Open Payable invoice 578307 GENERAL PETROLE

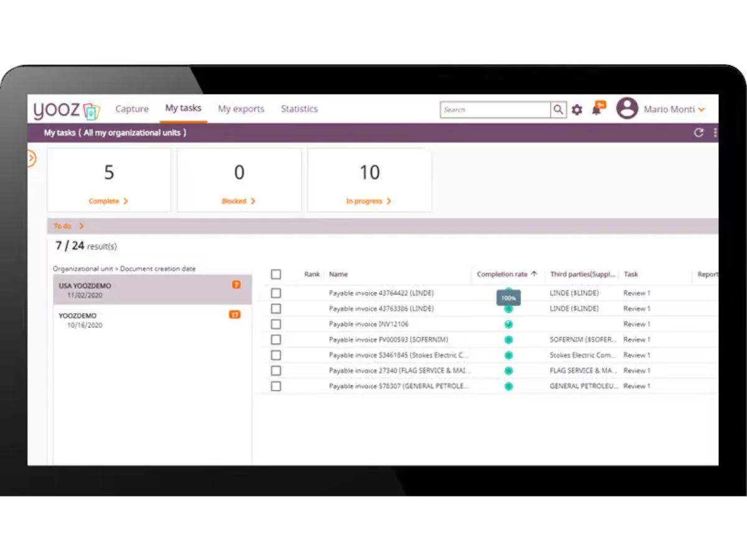[x=399, y=386]
